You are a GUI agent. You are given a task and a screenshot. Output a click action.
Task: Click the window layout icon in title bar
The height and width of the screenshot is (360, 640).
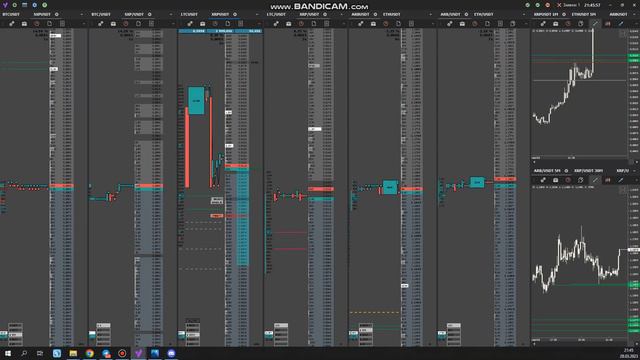point(24,5)
